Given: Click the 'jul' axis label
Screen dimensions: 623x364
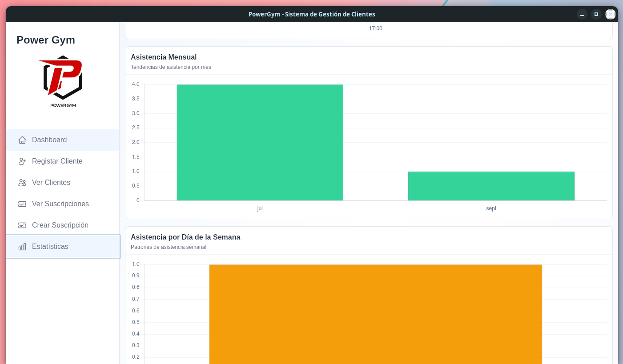Looking at the screenshot, I should point(260,208).
